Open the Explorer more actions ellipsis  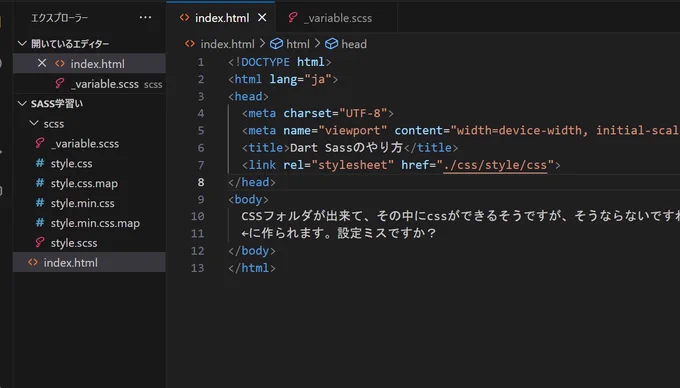[145, 17]
